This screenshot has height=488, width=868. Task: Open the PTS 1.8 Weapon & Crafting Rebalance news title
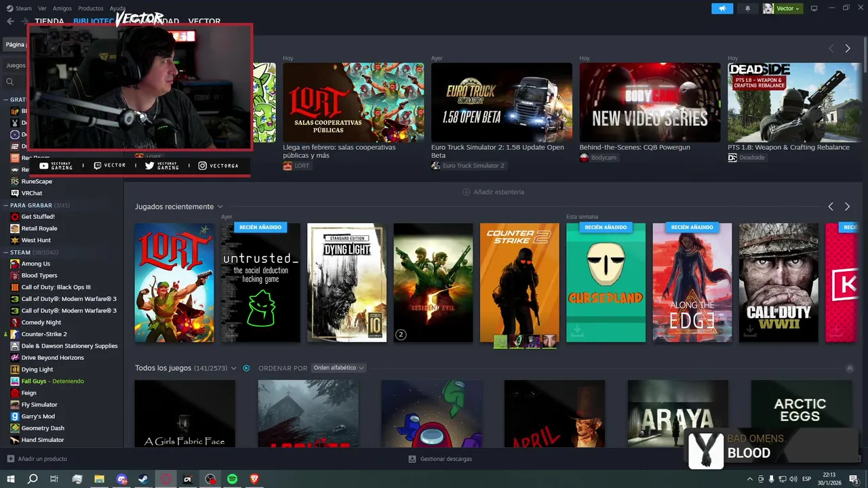tap(789, 147)
